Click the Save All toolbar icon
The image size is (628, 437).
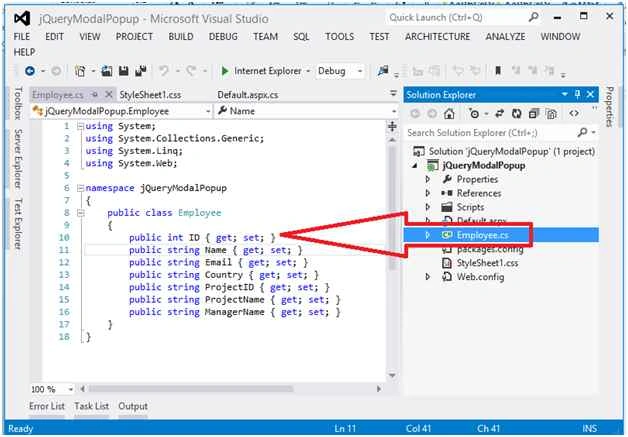141,71
